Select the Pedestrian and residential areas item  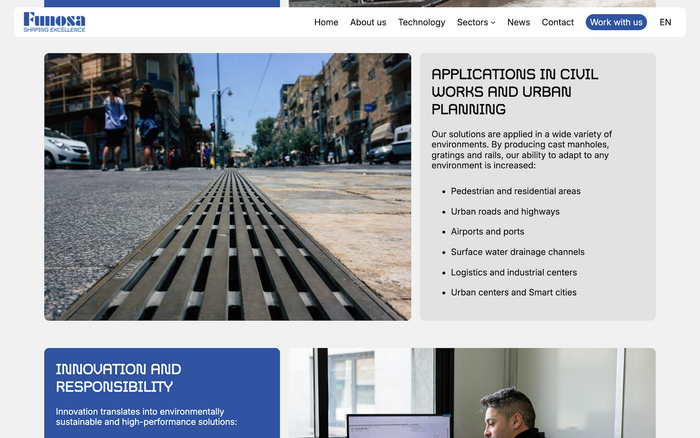coord(515,191)
